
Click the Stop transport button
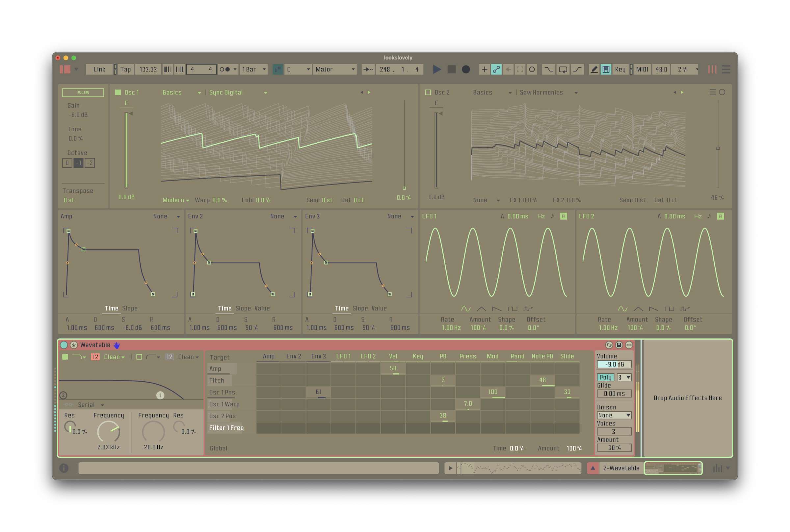click(451, 69)
